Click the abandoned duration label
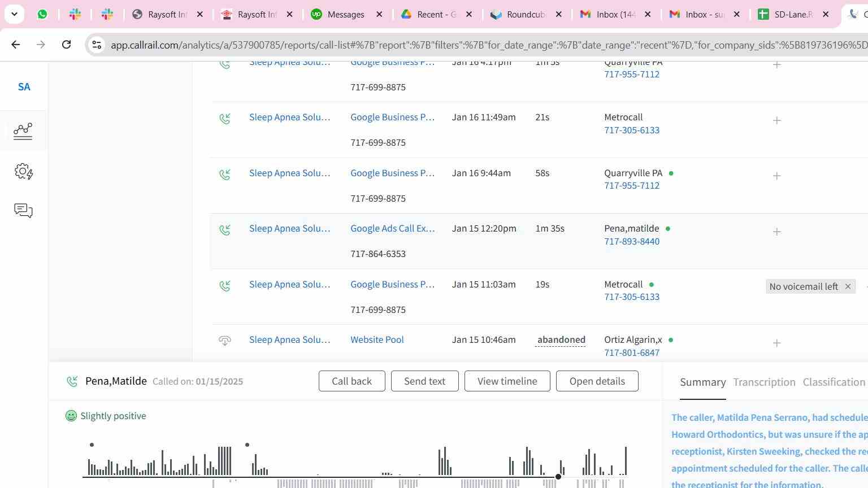This screenshot has height=488, width=868. tap(561, 340)
